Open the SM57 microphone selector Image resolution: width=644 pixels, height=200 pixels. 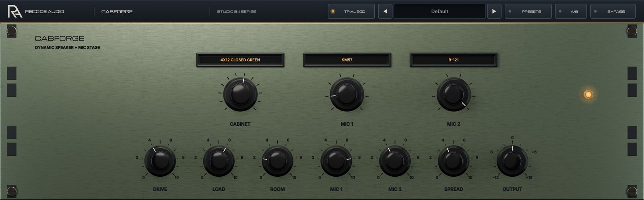coord(347,60)
